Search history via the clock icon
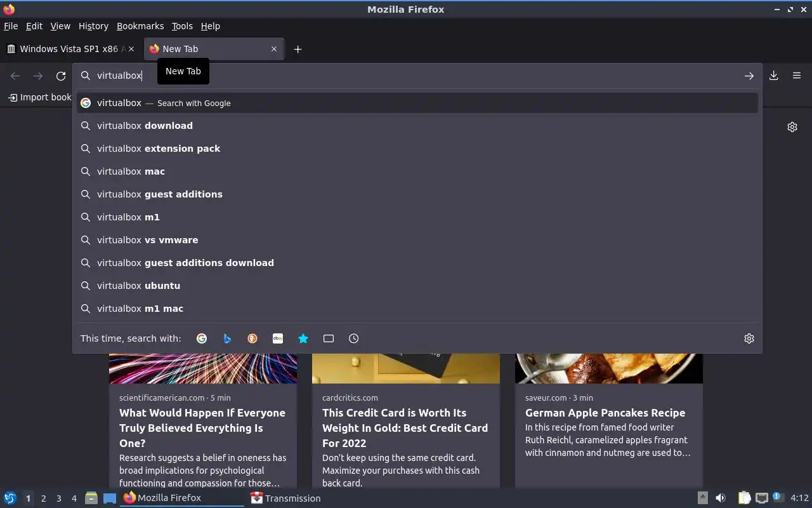The height and width of the screenshot is (508, 812). pos(354,338)
